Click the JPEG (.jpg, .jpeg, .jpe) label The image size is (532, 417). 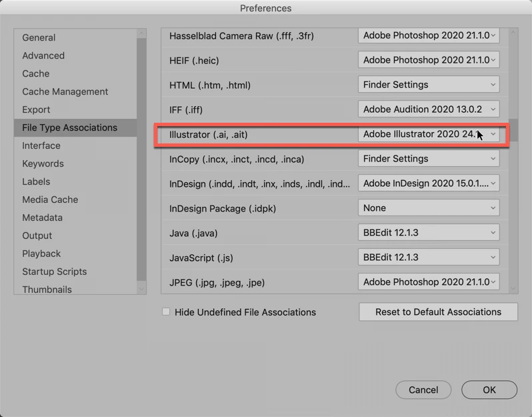point(217,282)
